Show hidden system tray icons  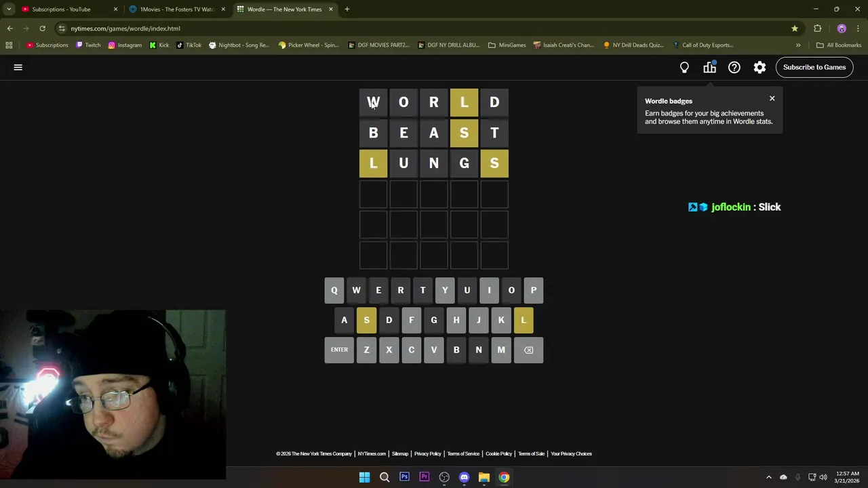coord(769,477)
